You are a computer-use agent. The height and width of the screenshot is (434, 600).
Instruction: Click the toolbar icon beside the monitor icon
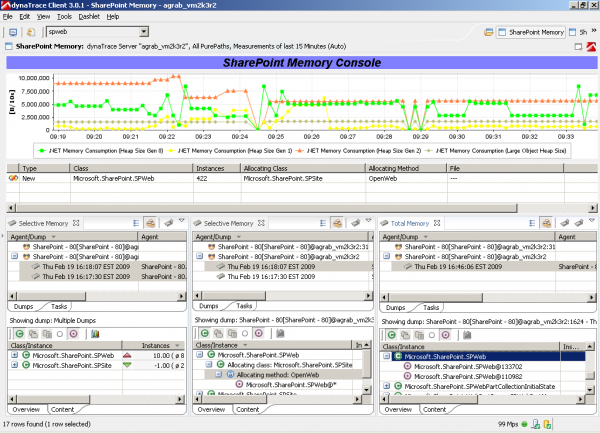point(31,32)
